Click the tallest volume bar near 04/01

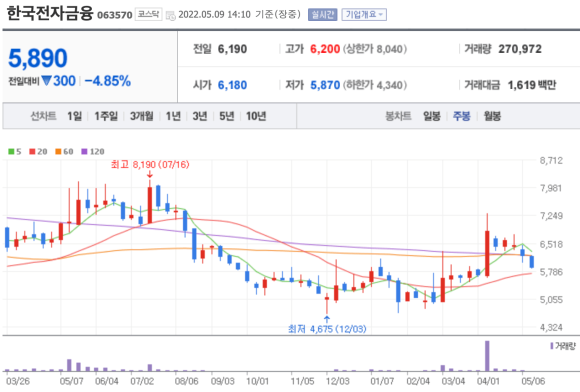(x=487, y=356)
